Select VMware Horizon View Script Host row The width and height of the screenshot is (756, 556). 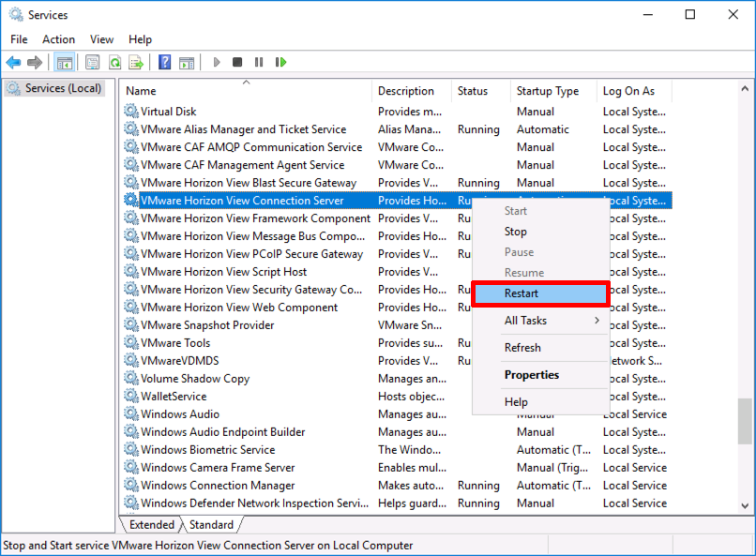coord(396,272)
